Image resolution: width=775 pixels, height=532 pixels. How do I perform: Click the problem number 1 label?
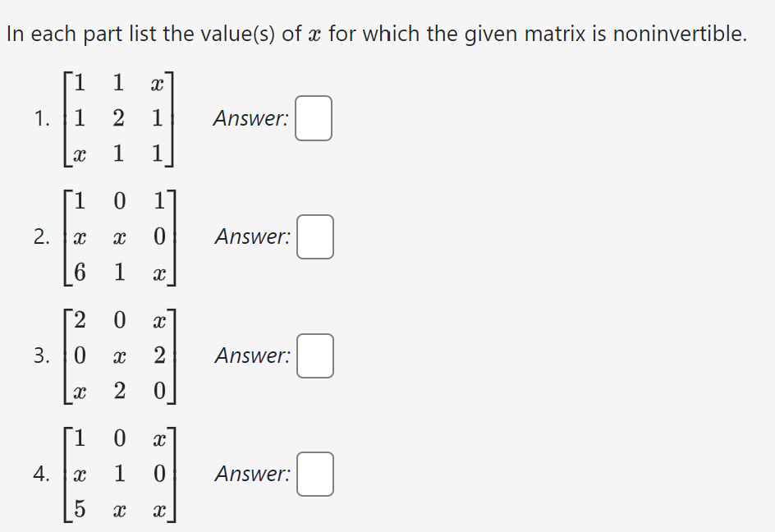[40, 118]
